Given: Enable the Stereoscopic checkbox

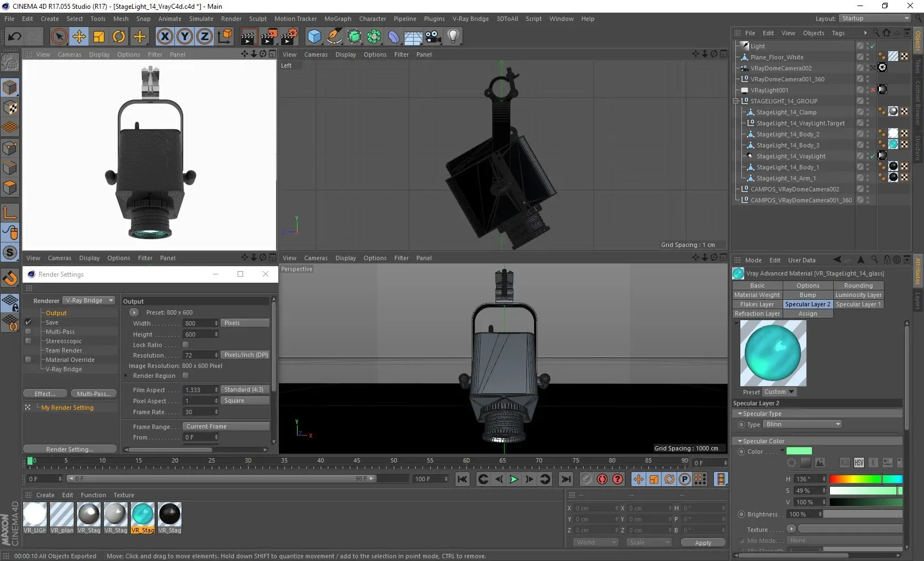Looking at the screenshot, I should [x=28, y=341].
